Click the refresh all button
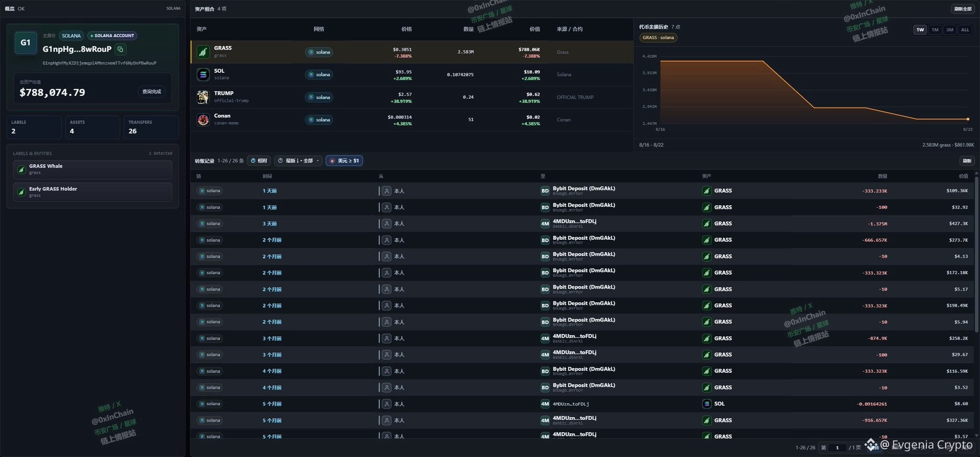This screenshot has width=980, height=457. click(962, 9)
